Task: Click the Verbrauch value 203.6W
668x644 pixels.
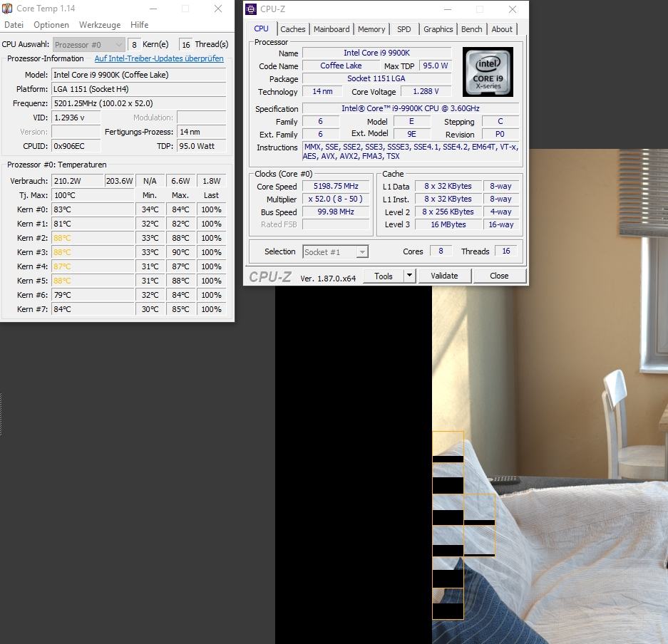Action: point(119,181)
